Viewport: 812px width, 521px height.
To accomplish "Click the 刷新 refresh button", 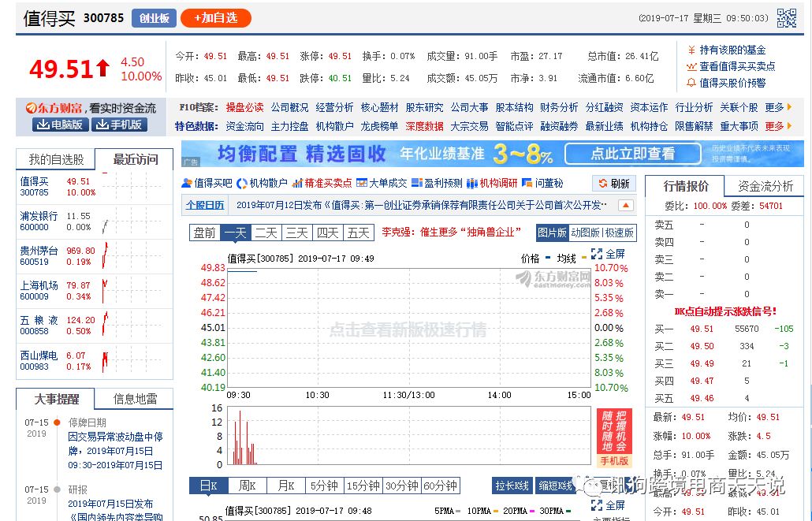I will [x=613, y=184].
